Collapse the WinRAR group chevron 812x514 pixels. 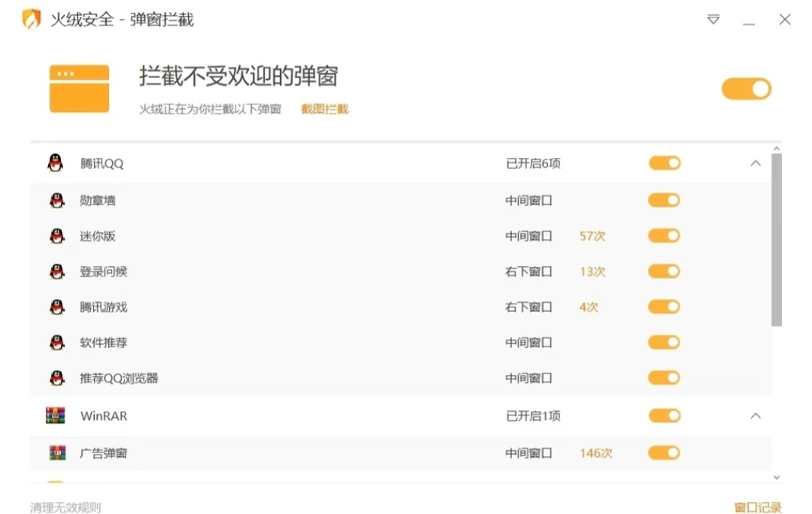(x=756, y=416)
